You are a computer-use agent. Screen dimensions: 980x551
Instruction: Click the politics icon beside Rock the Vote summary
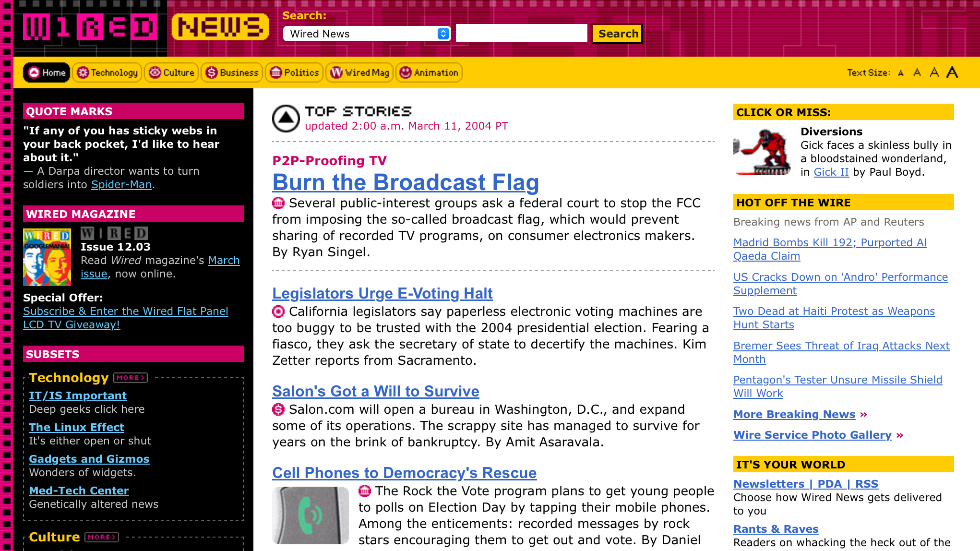tap(365, 491)
